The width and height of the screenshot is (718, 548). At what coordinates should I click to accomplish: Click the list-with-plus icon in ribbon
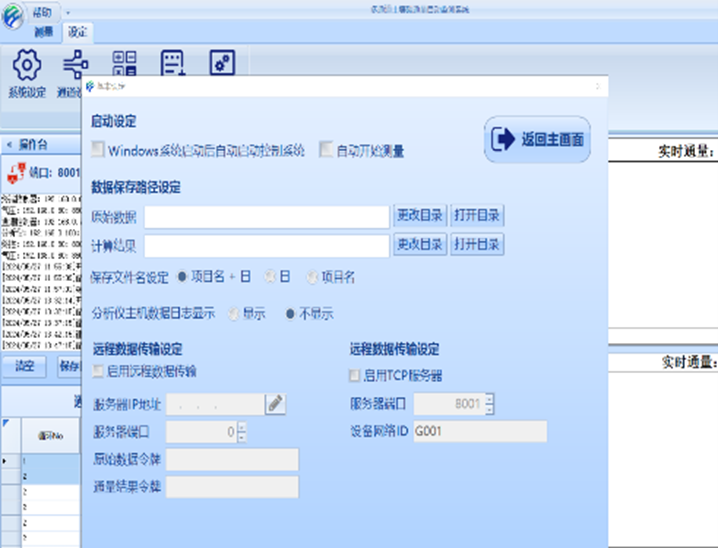tap(173, 63)
